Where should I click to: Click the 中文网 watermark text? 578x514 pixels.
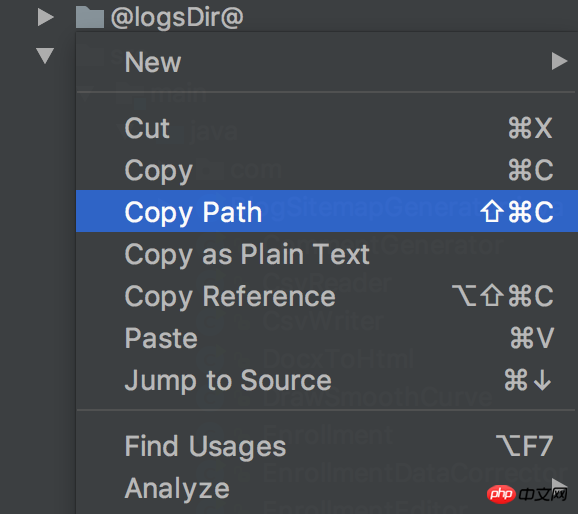click(543, 495)
